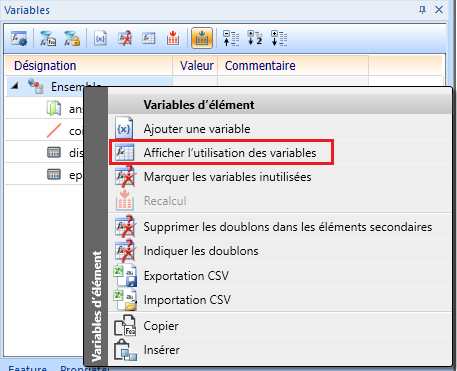Choose Exportation CSV menu entry

[x=280, y=276]
